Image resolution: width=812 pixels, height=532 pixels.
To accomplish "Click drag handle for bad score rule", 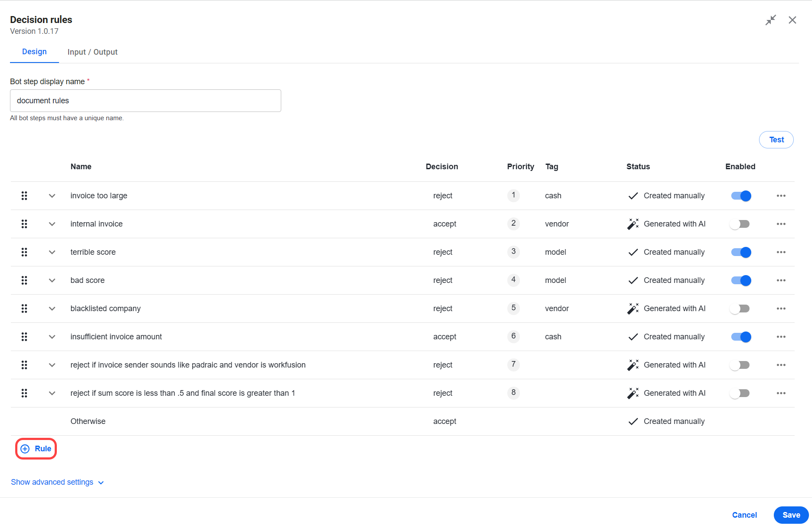I will click(24, 280).
